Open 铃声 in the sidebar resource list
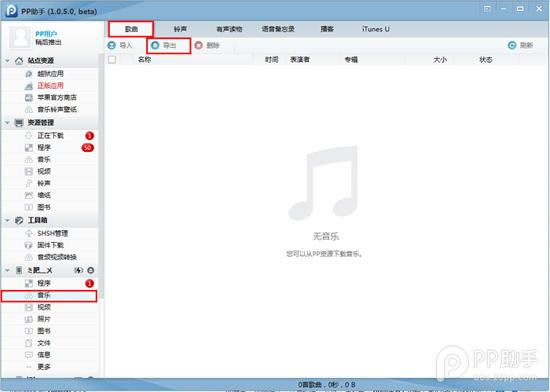 [44, 183]
